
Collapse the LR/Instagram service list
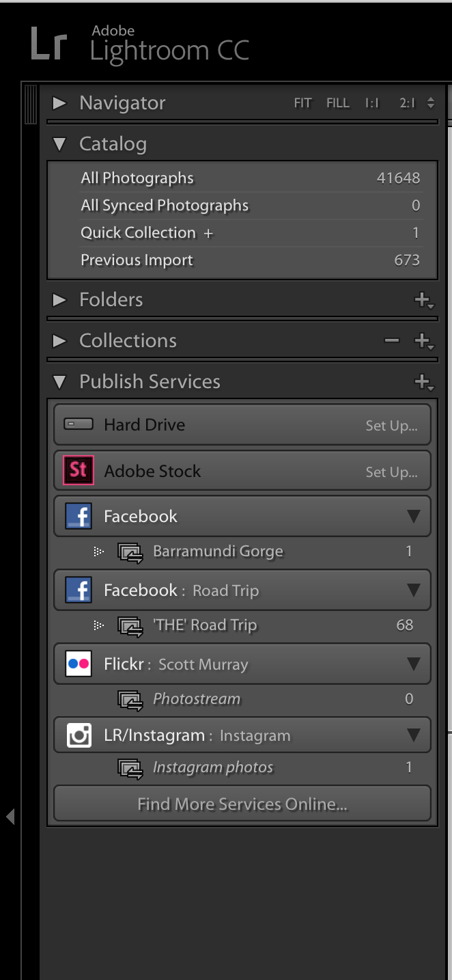pos(413,735)
